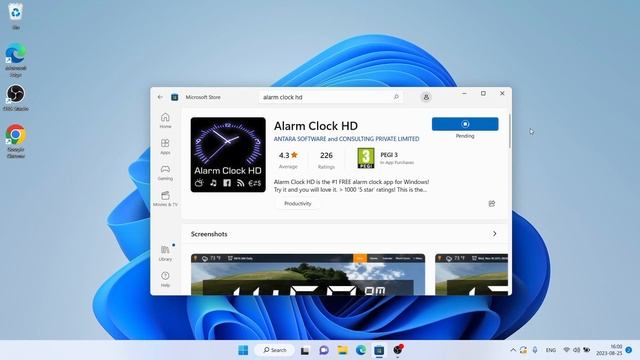Open Apps section in Store sidebar
640x360 pixels.
tap(165, 147)
